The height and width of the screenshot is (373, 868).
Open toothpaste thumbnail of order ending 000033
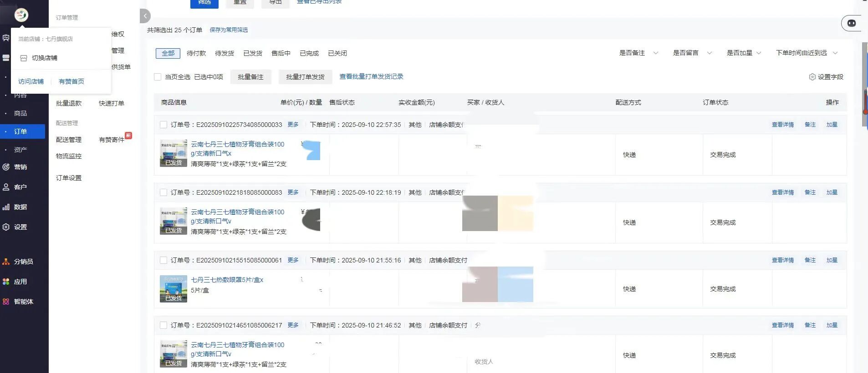(x=174, y=153)
